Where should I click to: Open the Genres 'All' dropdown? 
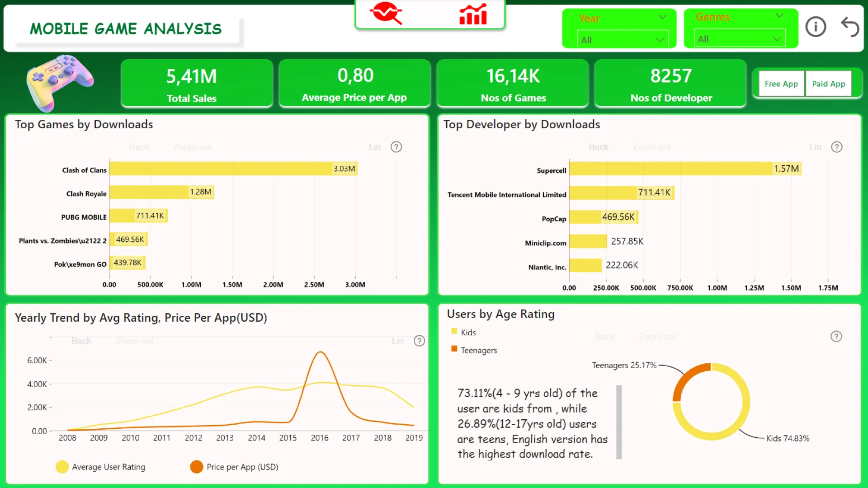coord(740,39)
